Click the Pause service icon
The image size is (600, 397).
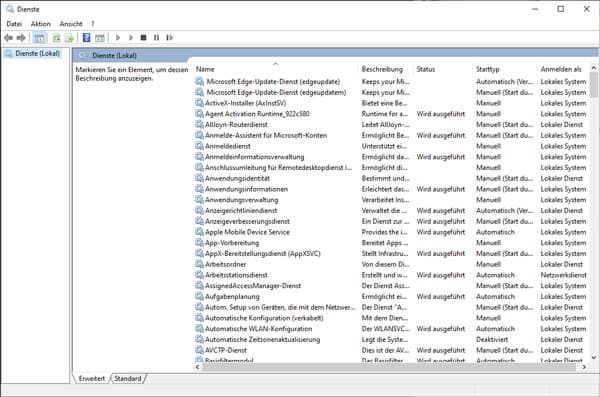[157, 38]
